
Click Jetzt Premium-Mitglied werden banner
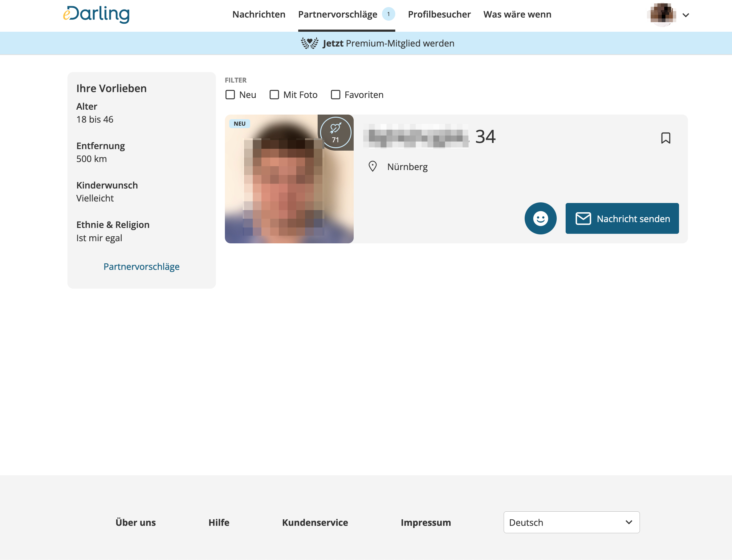(x=388, y=43)
